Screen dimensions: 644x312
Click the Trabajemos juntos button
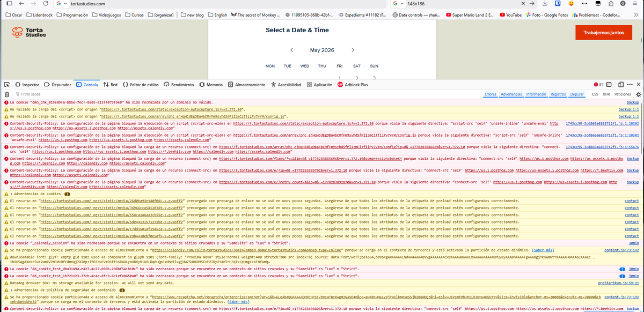pos(603,32)
